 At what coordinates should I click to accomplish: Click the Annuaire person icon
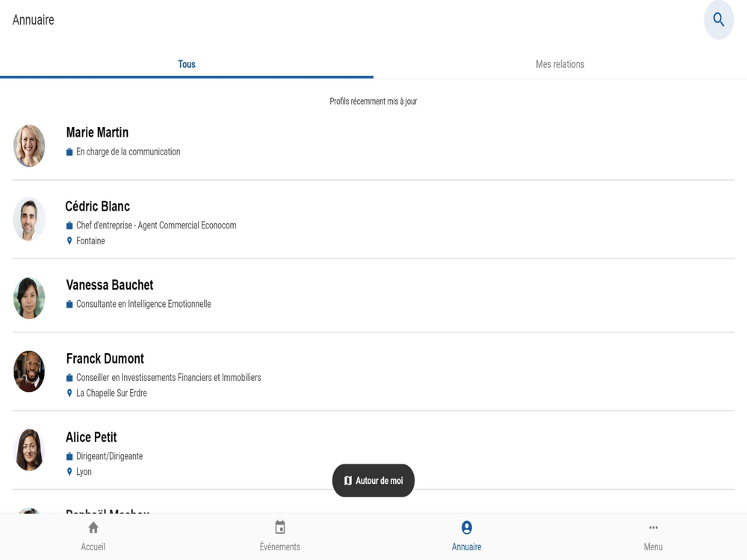click(467, 528)
